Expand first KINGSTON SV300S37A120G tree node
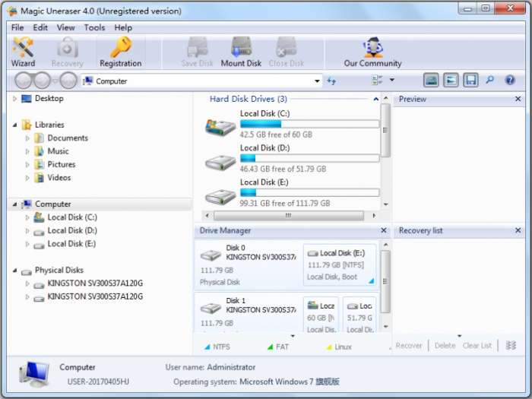This screenshot has height=399, width=532. tap(27, 283)
